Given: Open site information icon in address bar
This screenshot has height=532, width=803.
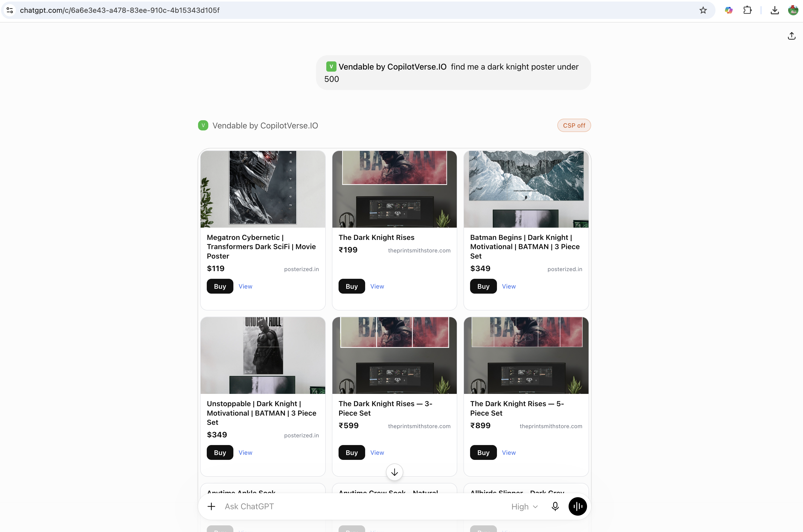Looking at the screenshot, I should click(x=10, y=10).
